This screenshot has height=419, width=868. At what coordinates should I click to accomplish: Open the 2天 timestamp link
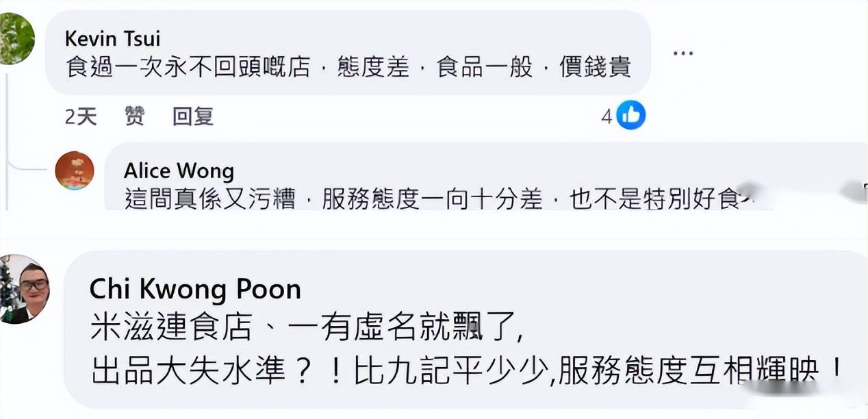[x=81, y=117]
